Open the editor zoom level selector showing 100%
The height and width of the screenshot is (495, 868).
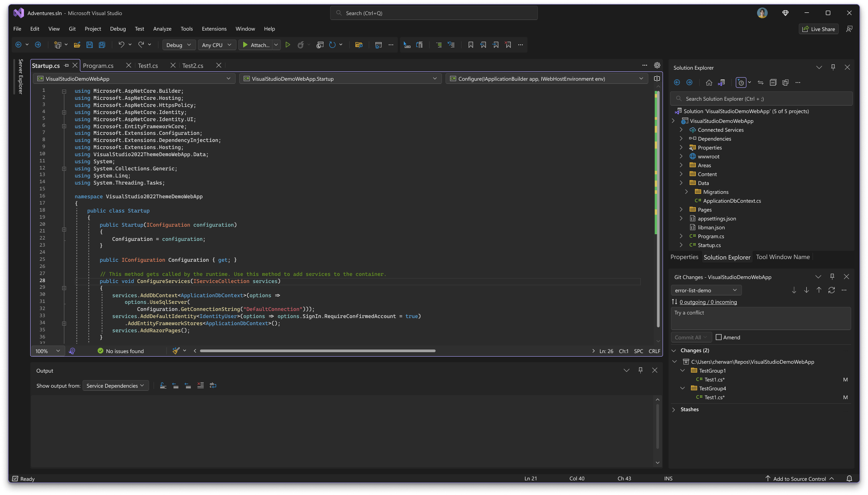click(x=47, y=351)
